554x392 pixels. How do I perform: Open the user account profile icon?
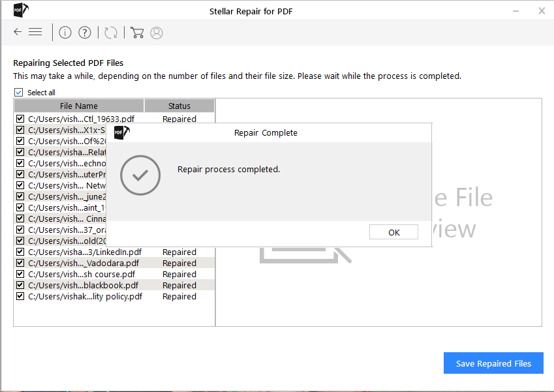[x=157, y=33]
